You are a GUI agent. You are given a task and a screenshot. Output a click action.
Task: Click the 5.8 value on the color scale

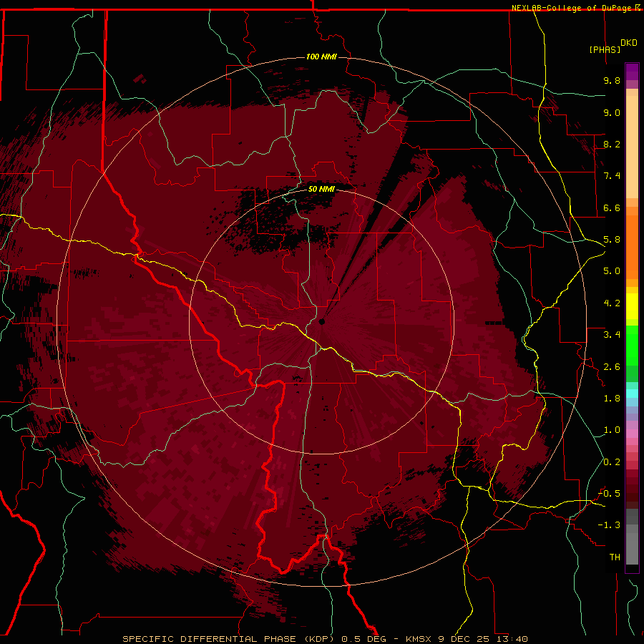pos(612,240)
